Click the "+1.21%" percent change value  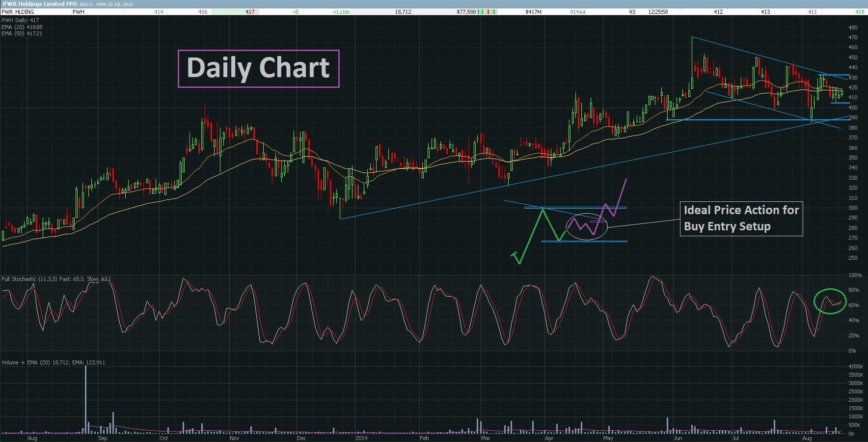[x=341, y=12]
